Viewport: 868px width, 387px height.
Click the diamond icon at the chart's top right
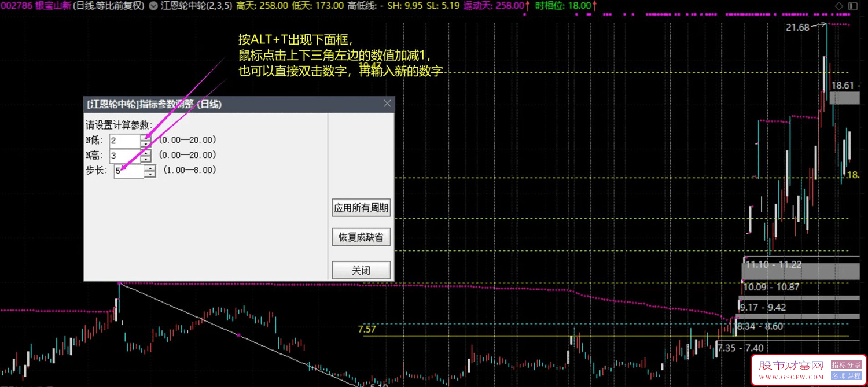[839, 6]
